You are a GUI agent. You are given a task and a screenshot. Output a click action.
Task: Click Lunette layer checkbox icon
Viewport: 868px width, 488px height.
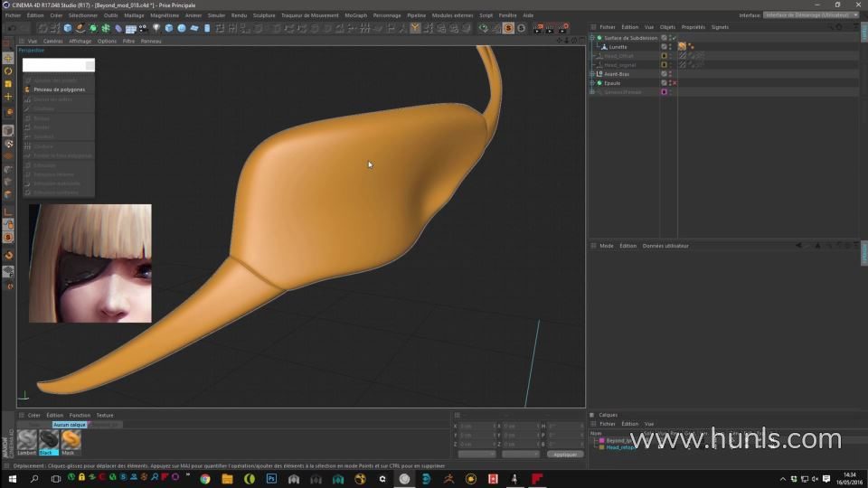664,47
